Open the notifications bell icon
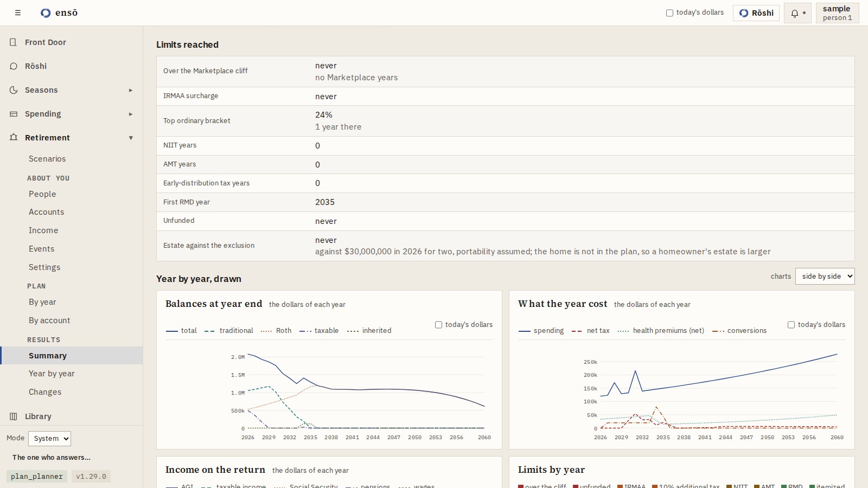This screenshot has height=488, width=868. 795,13
